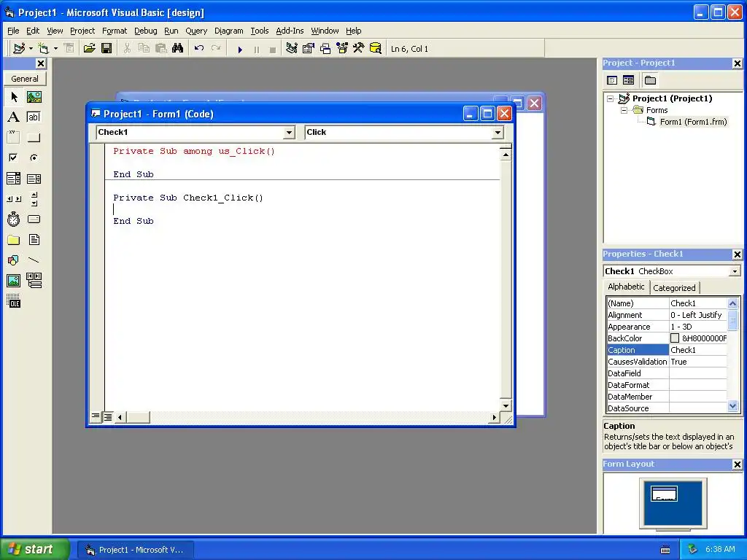Select the OLE container tool
Viewport: 747px width, 560px height.
pos(14,301)
